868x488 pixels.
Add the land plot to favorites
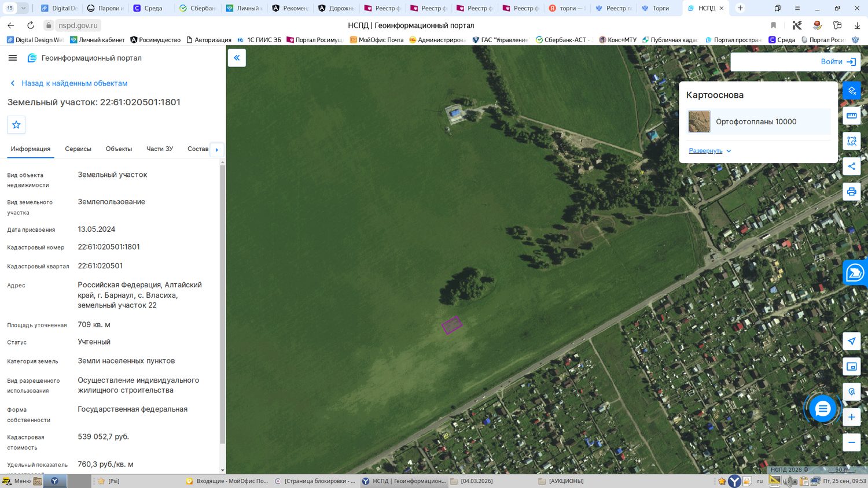pyautogui.click(x=16, y=125)
